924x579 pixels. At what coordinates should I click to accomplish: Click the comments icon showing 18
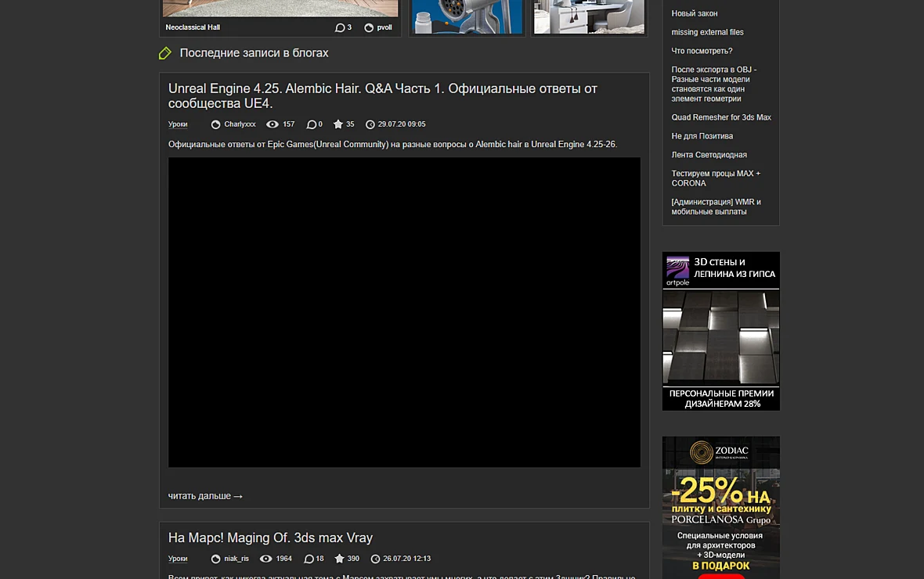[309, 559]
